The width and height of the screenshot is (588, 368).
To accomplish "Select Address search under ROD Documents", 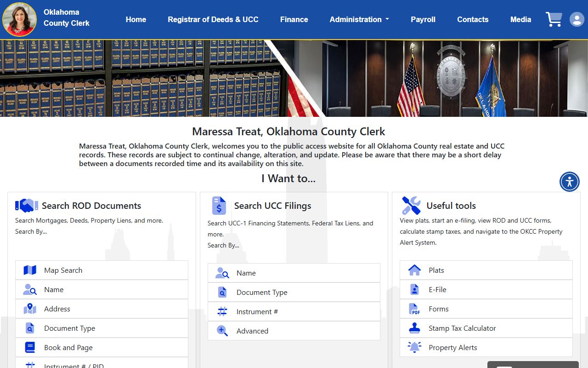I will coord(102,309).
